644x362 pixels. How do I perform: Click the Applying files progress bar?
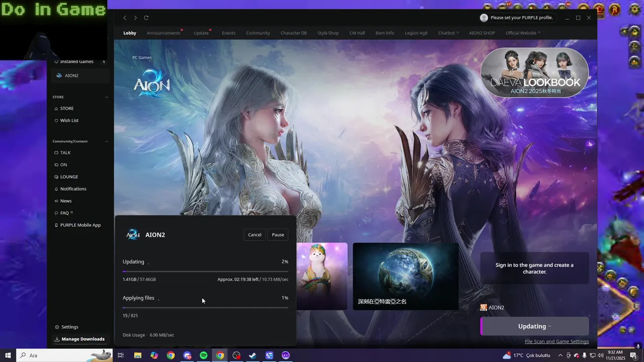[205, 307]
